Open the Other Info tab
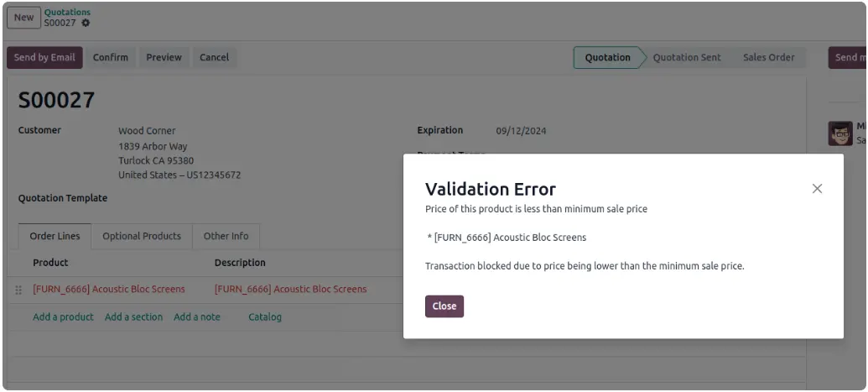 pos(226,237)
